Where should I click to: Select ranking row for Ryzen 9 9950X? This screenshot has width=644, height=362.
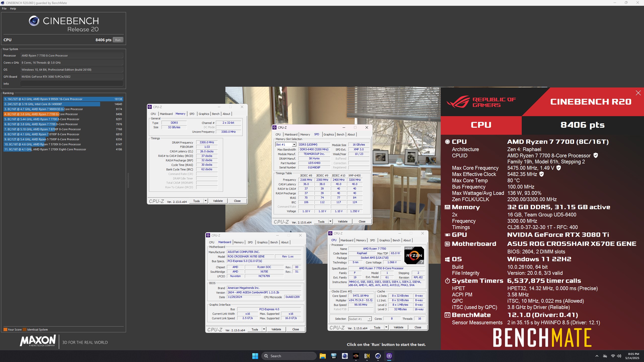pos(63,99)
